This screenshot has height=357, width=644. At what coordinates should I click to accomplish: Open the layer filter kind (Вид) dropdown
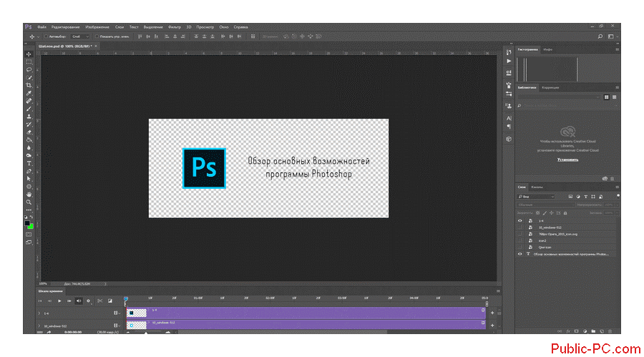click(x=536, y=197)
